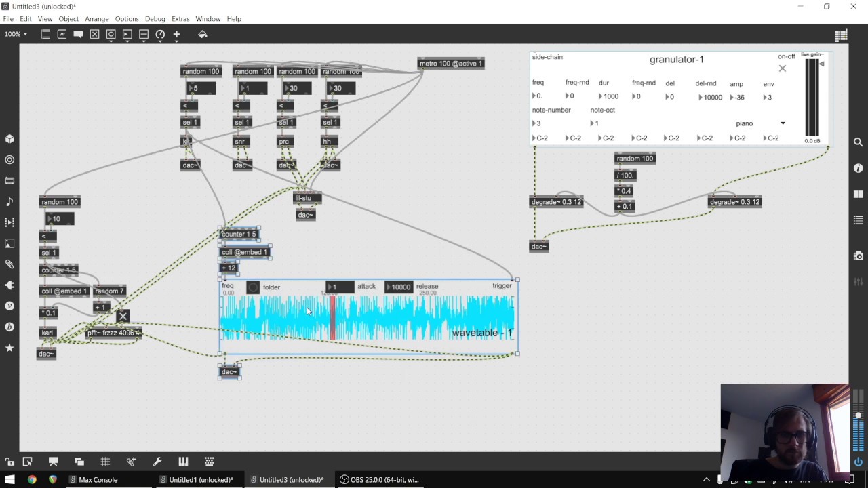Open the calendar grid icon at top right
The height and width of the screenshot is (488, 868).
click(x=842, y=35)
